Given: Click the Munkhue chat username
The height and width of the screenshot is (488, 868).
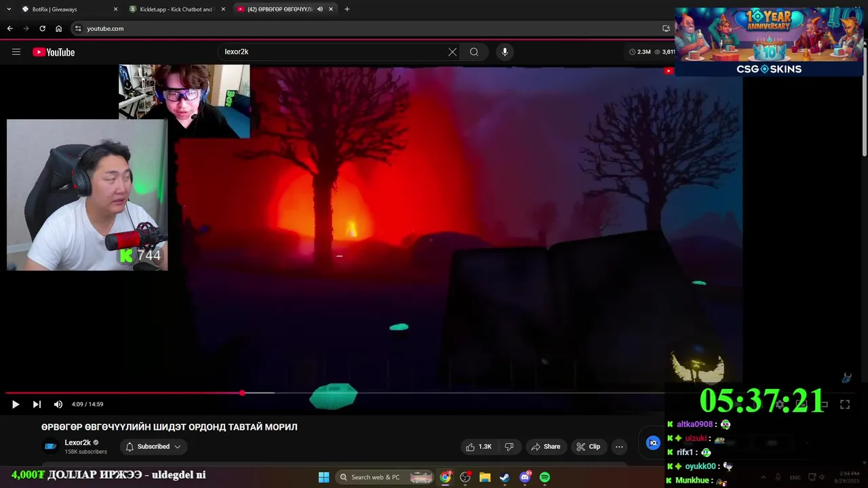Looking at the screenshot, I should [x=692, y=481].
